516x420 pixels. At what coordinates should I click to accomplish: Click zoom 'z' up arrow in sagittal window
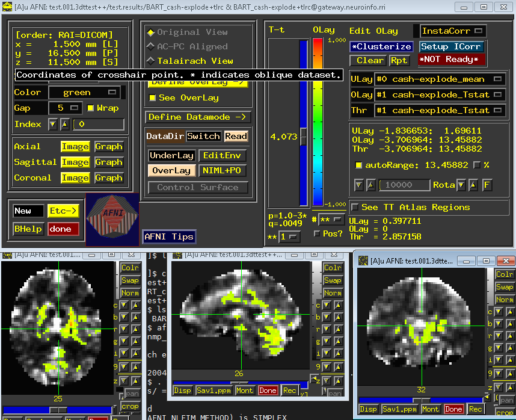pos(338,380)
